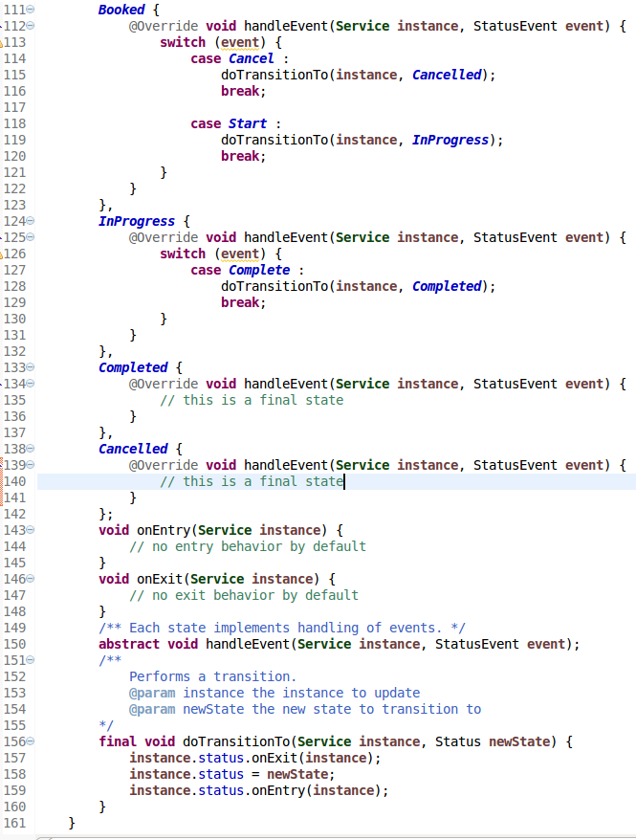Collapse the Cancelled block at line 138
The height and width of the screenshot is (840, 636).
coord(31,449)
